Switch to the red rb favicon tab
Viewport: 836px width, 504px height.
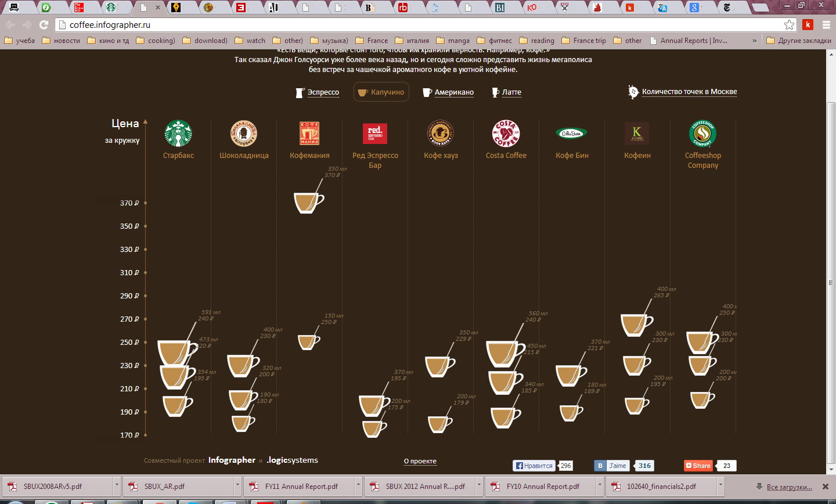[402, 8]
